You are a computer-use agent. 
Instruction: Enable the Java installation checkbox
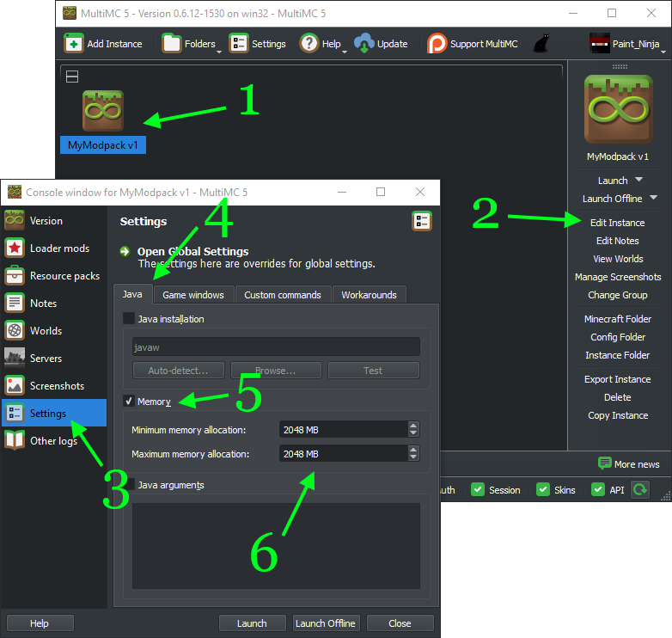129,319
